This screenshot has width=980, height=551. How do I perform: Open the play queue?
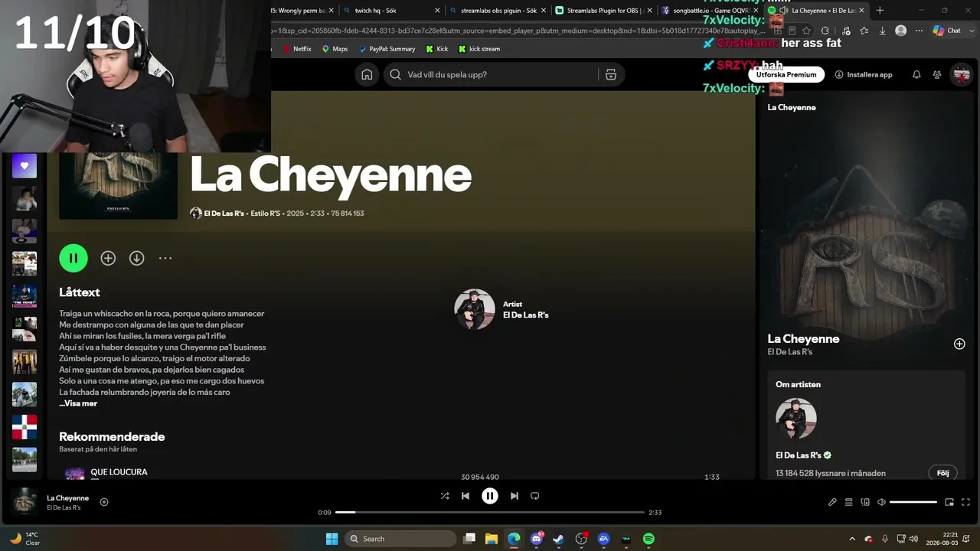point(848,502)
